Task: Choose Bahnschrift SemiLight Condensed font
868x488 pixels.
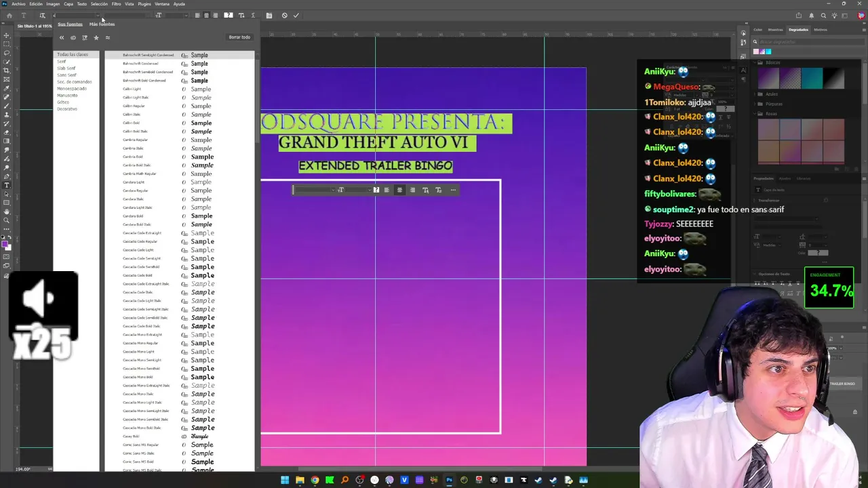Action: [x=180, y=55]
